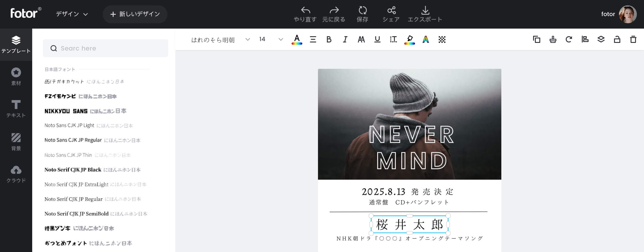Image resolution: width=644 pixels, height=252 pixels.
Task: Click the NEVER outlined title text
Action: pyautogui.click(x=411, y=134)
